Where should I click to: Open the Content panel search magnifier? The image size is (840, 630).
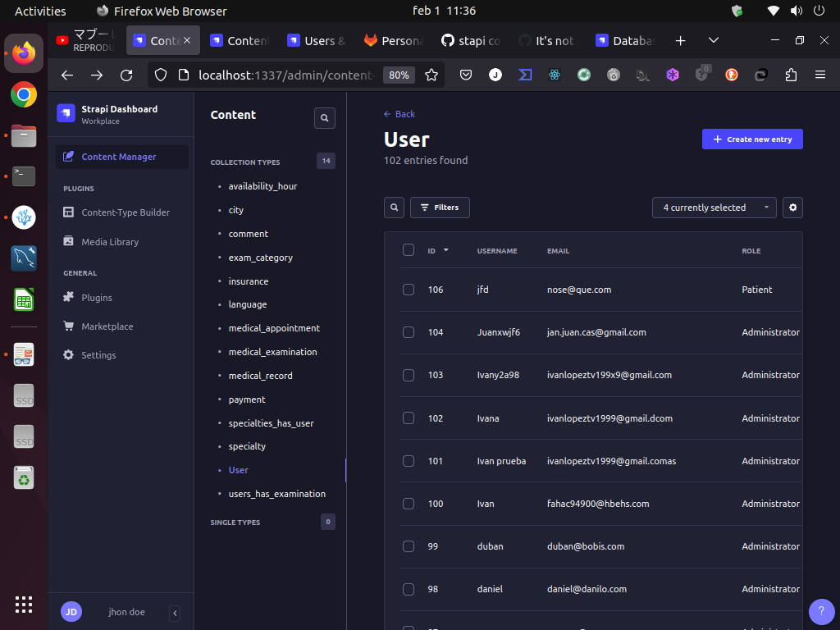324,117
